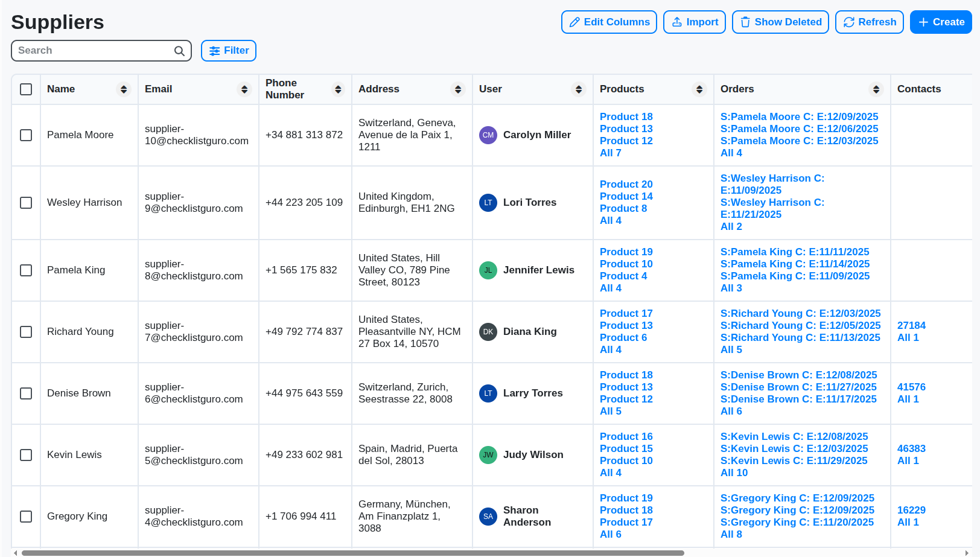Open the Product 18 link for Pamela Moore

click(626, 116)
